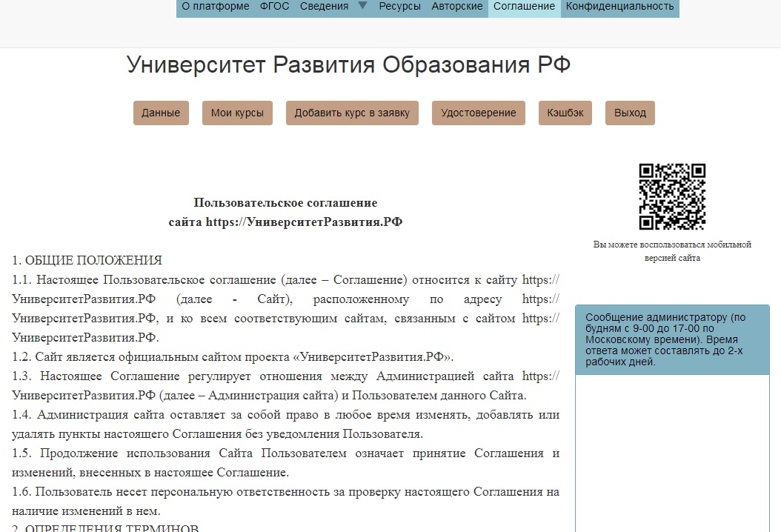
Task: Click the Пользовательское соглашение heading
Action: point(285,203)
